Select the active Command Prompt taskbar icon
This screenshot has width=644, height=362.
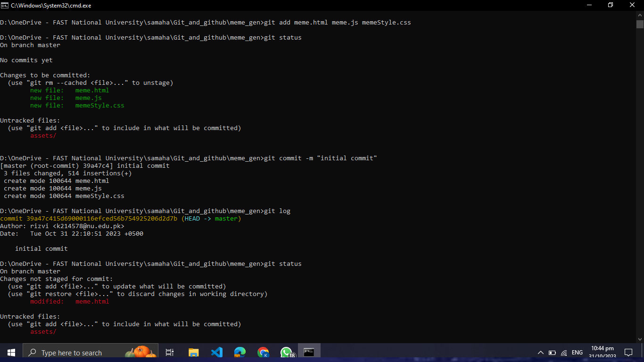pos(309,352)
